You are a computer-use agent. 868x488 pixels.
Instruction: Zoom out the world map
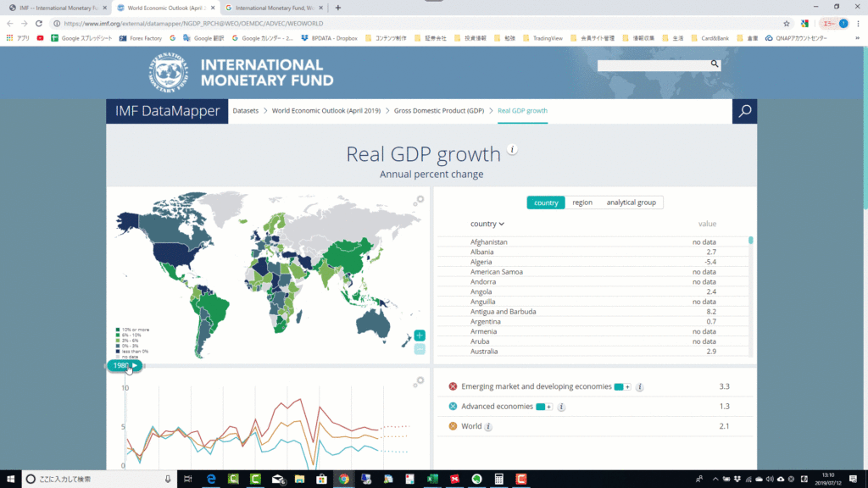[x=420, y=349]
